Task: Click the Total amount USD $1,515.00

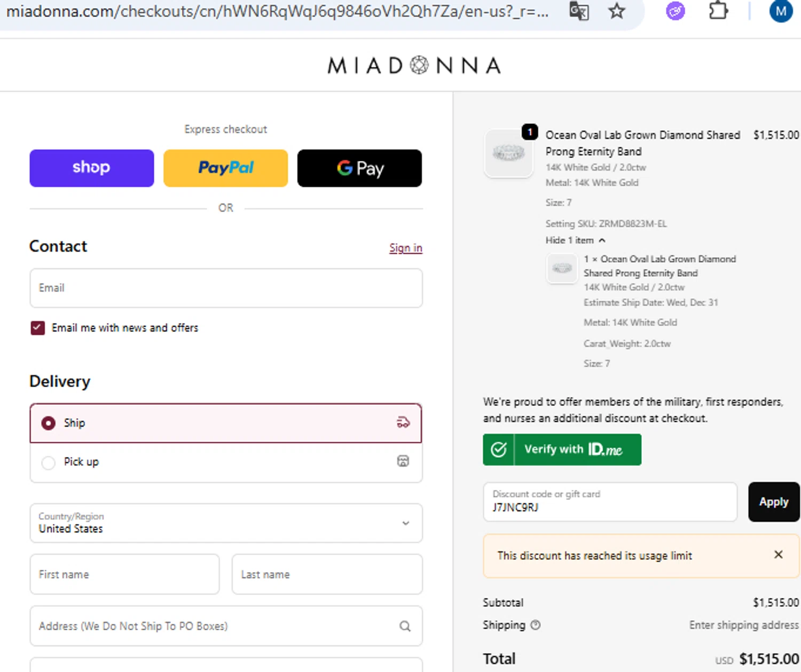Action: (x=757, y=659)
